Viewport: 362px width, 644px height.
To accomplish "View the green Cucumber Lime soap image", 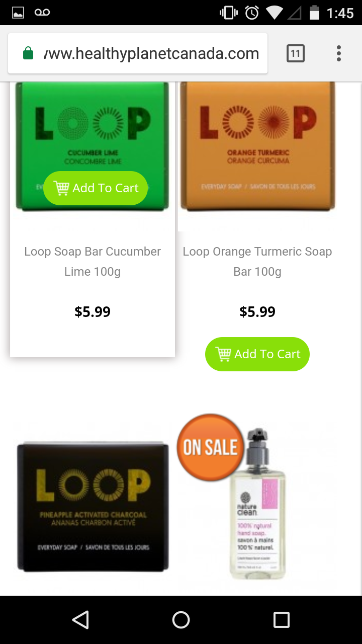I will coord(93,146).
